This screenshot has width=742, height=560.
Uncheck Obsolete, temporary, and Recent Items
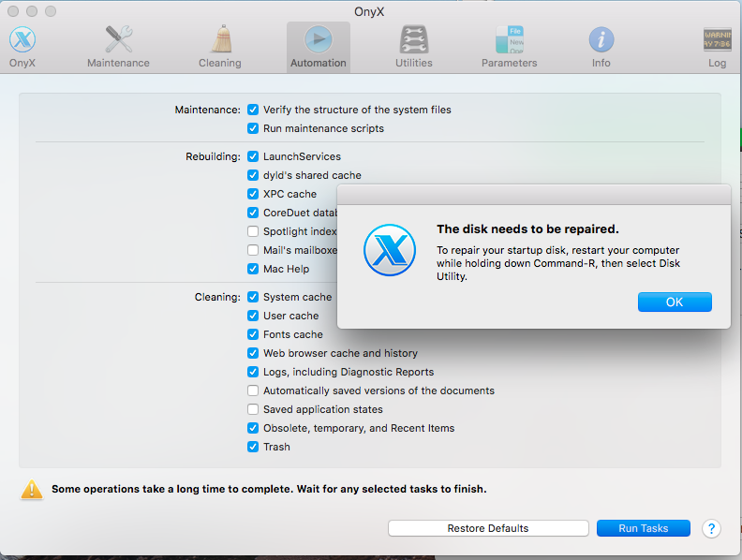pos(253,428)
